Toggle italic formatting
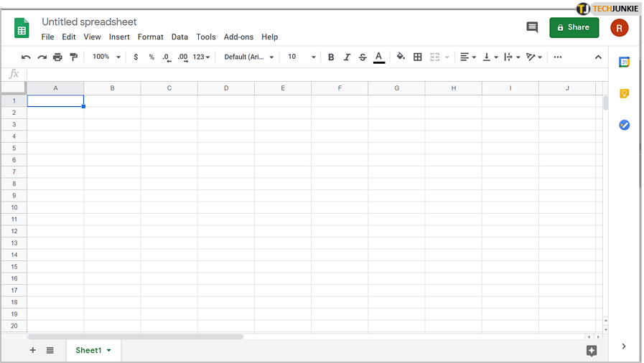Image resolution: width=644 pixels, height=363 pixels. (x=347, y=57)
